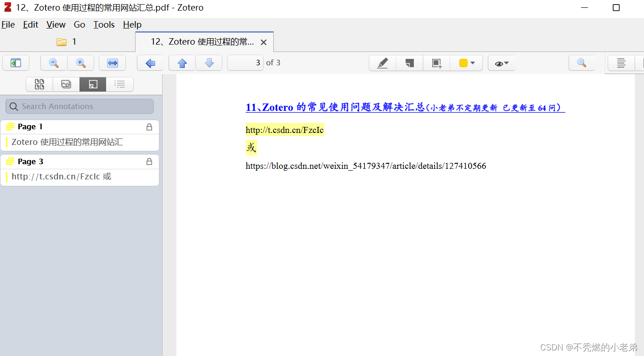Show annotations sidebar view

[x=93, y=84]
